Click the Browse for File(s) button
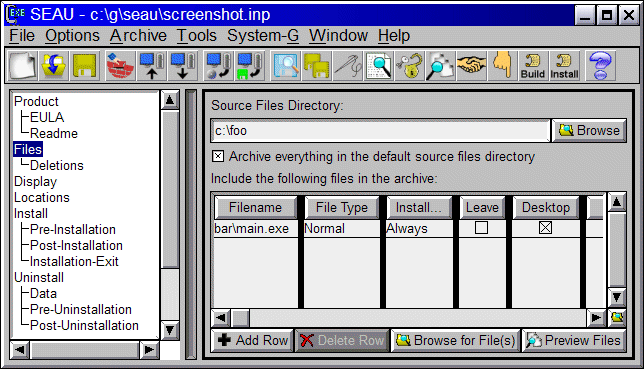This screenshot has width=644, height=369. pos(455,341)
